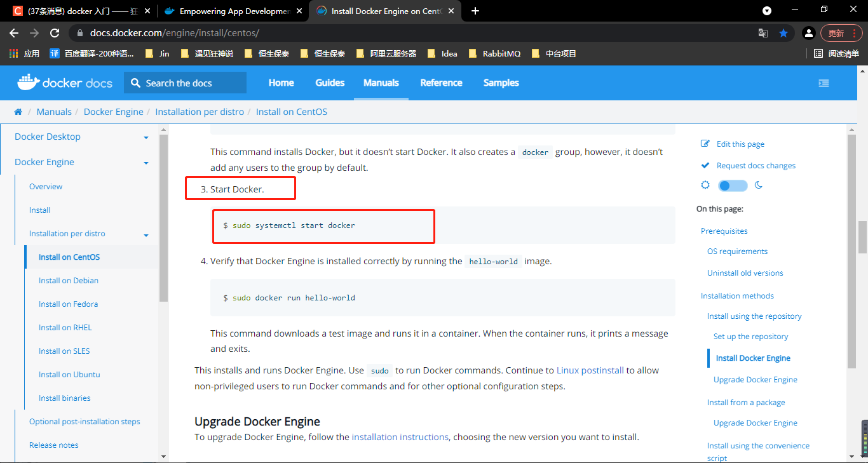Click the site padlock icon

(79, 33)
